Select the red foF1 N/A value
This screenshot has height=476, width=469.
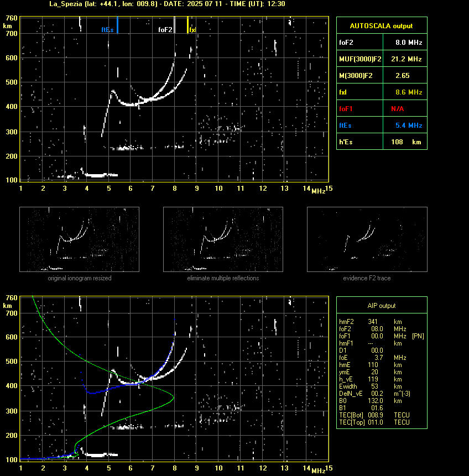[397, 109]
